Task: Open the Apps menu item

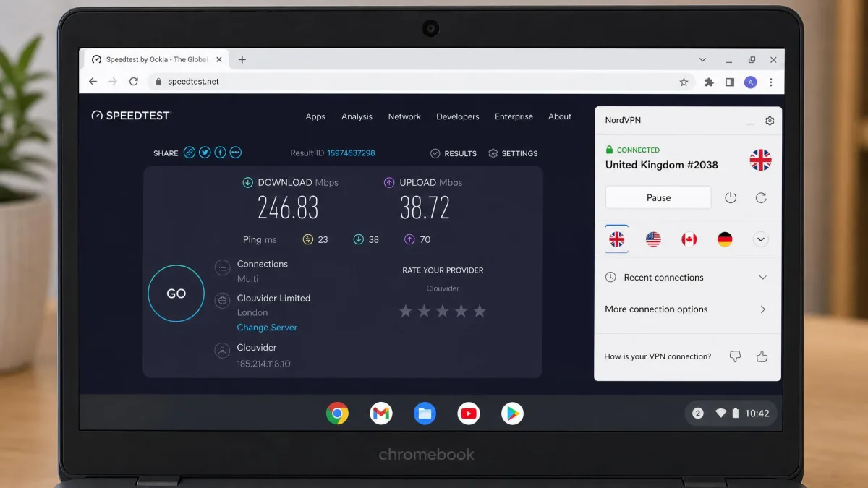Action: (x=315, y=116)
